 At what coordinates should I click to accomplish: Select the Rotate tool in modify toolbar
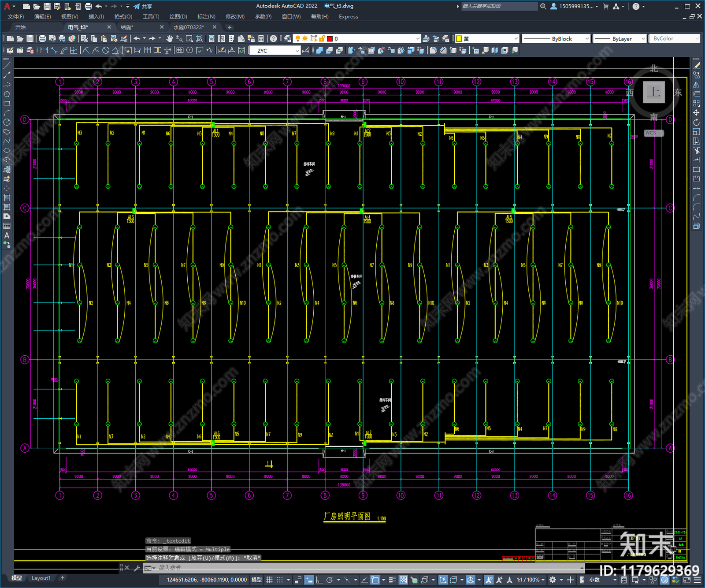(696, 122)
